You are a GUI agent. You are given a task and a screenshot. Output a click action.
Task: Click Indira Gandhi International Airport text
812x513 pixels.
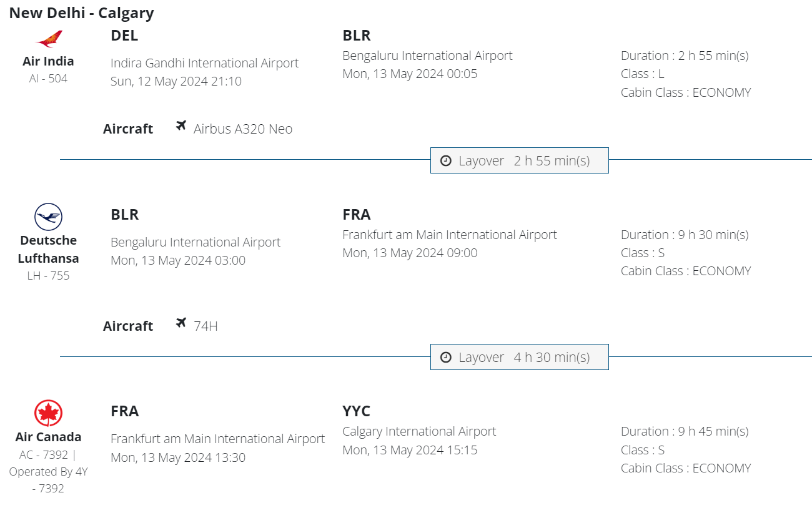point(204,63)
